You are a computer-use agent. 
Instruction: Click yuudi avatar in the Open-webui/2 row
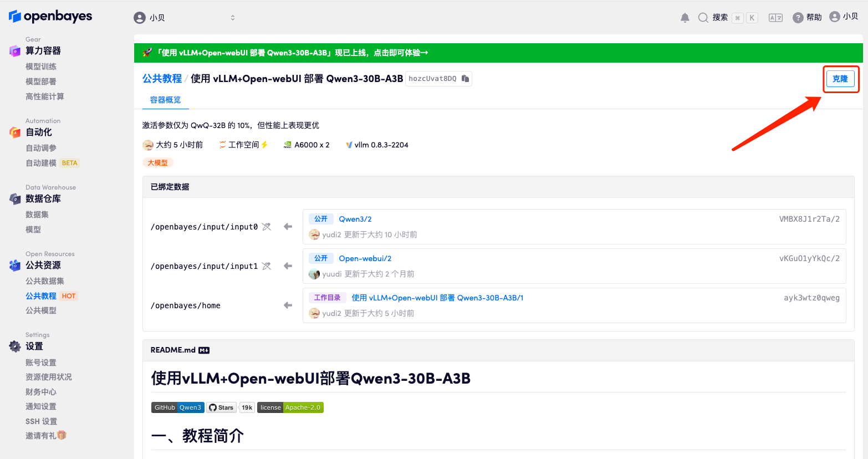tap(314, 274)
